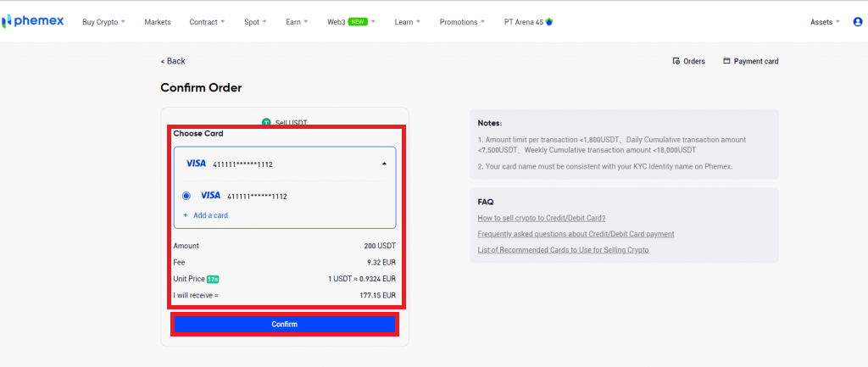Image resolution: width=868 pixels, height=367 pixels.
Task: Open the Markets page
Action: [x=157, y=22]
